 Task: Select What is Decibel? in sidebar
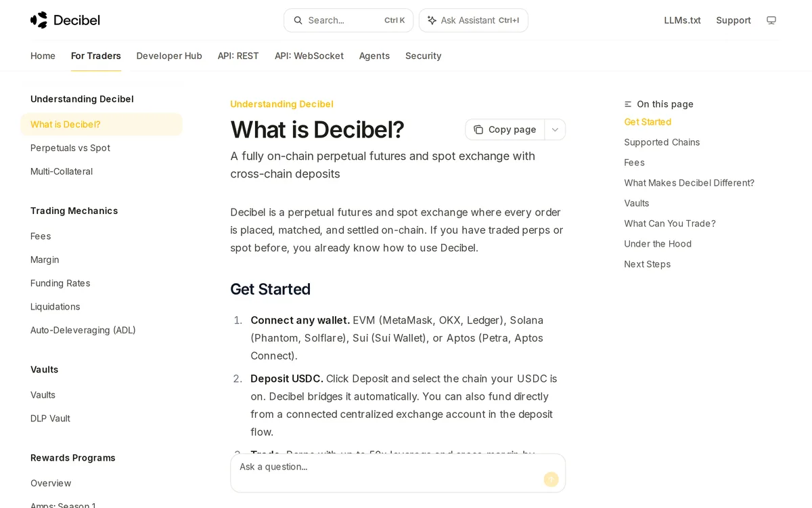click(x=101, y=125)
